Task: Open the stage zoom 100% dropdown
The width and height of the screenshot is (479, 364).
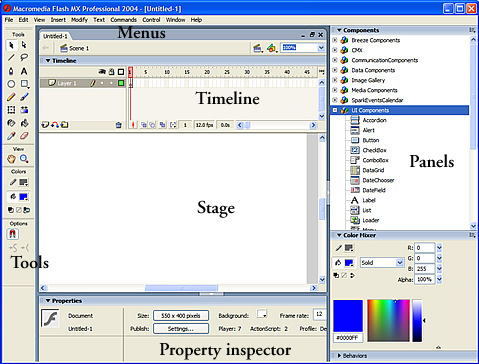Action: click(x=321, y=48)
